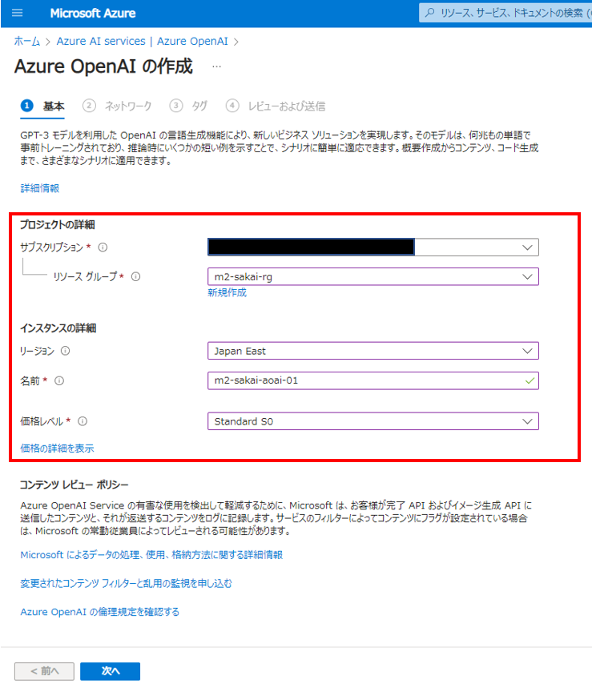Click info icon beside リージョン

point(65,351)
